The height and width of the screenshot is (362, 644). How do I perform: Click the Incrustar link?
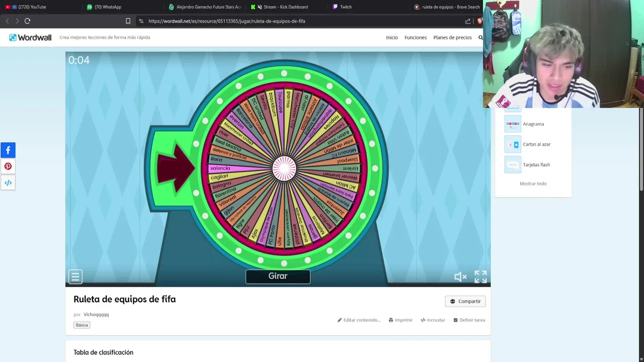pyautogui.click(x=433, y=320)
